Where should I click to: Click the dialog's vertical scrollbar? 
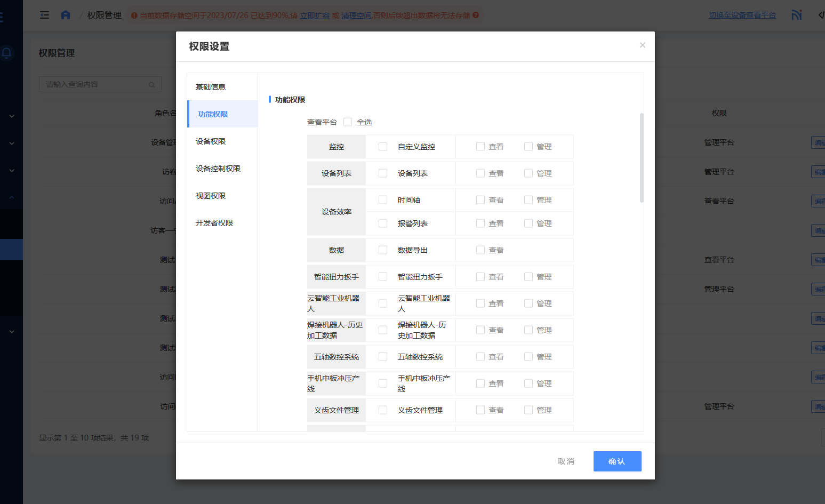[642, 158]
